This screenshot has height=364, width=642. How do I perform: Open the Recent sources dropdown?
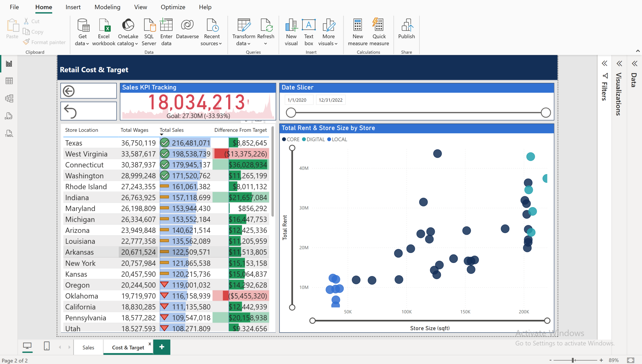211,32
